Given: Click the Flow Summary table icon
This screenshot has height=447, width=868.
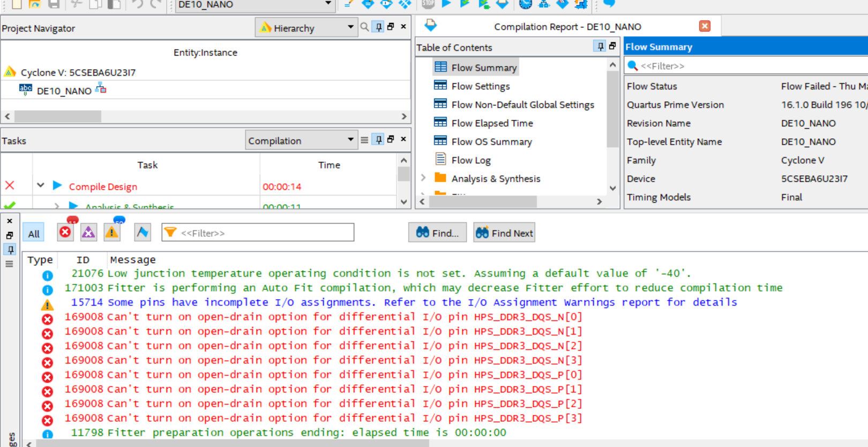Looking at the screenshot, I should click(x=440, y=67).
